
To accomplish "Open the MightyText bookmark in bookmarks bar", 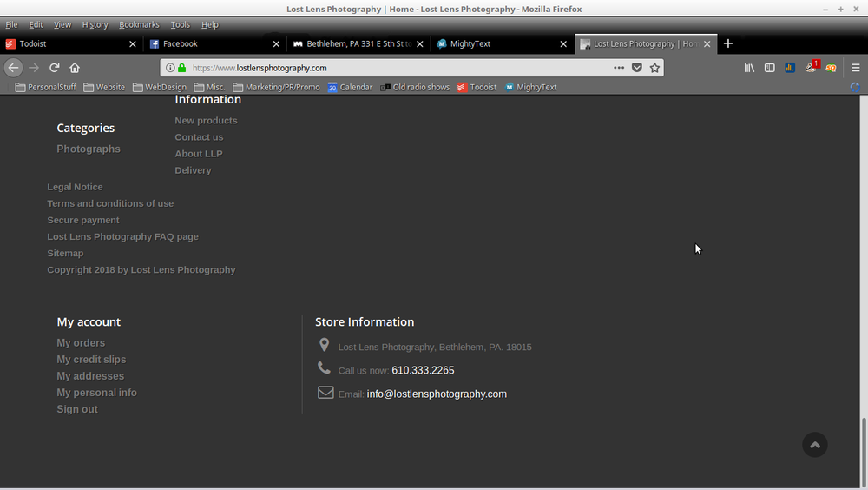I will tap(530, 87).
